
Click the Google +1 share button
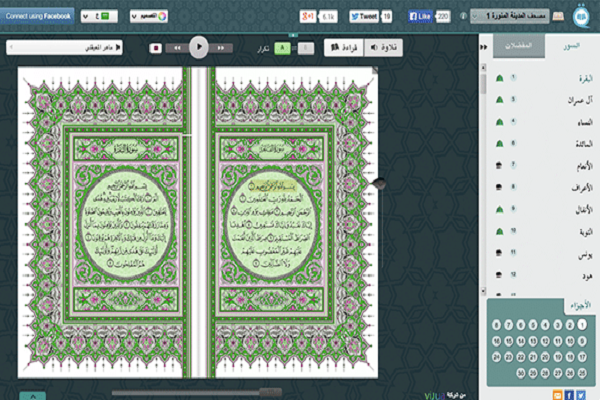coord(309,17)
